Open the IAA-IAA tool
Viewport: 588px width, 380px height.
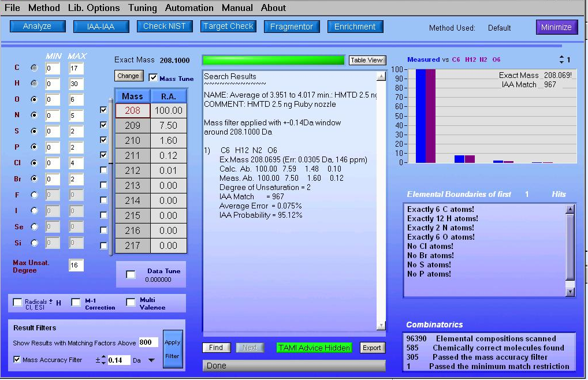[101, 26]
